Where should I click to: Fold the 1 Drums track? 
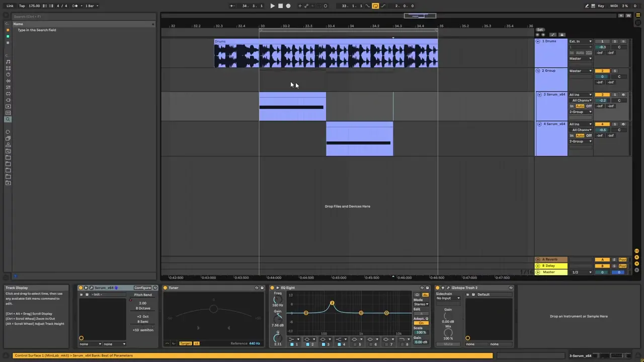pyautogui.click(x=538, y=41)
